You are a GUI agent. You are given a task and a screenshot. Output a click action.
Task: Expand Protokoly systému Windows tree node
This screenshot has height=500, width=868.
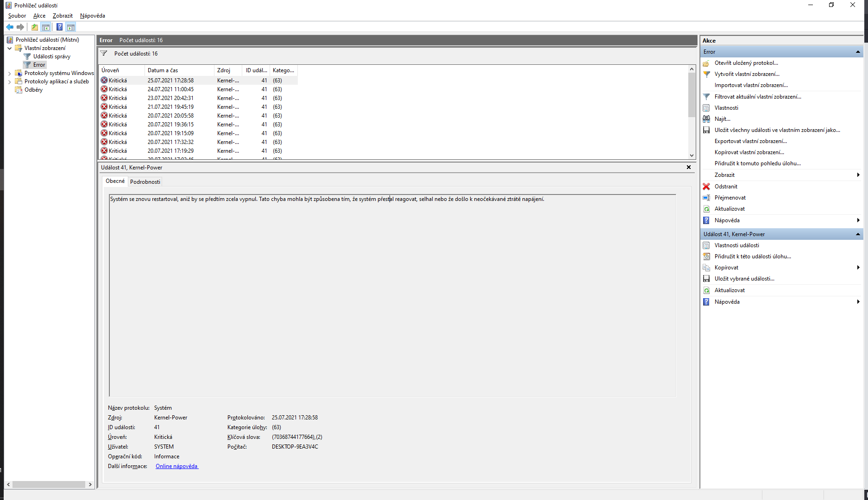click(10, 73)
